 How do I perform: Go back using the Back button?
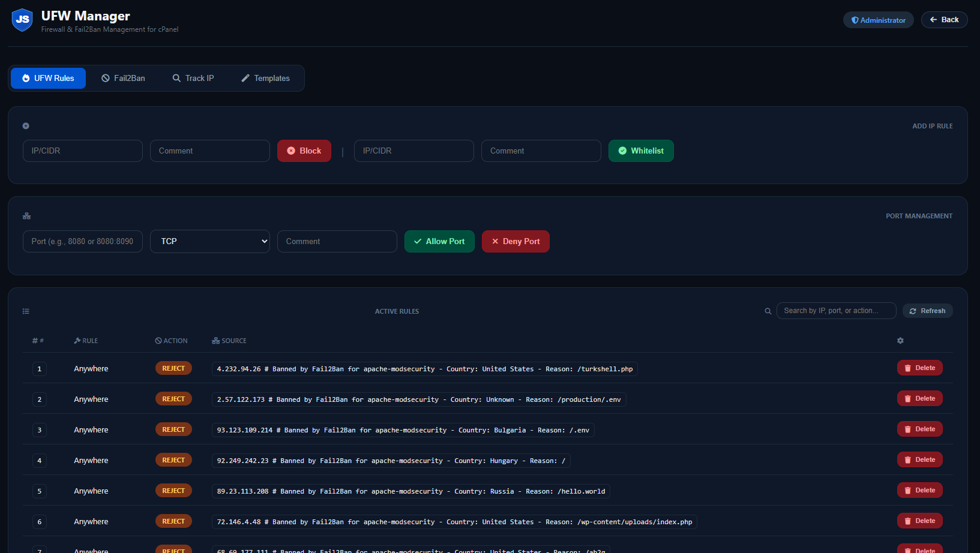point(944,20)
